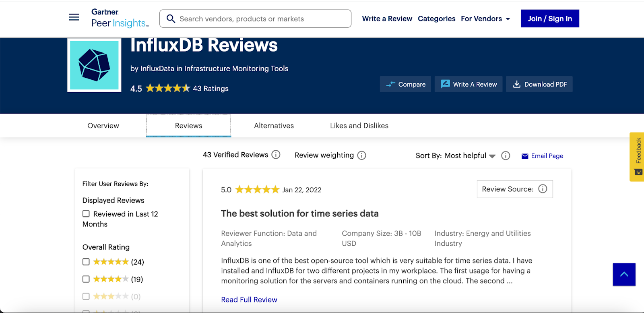Check Reviewed in Last 12 Months

pos(86,214)
